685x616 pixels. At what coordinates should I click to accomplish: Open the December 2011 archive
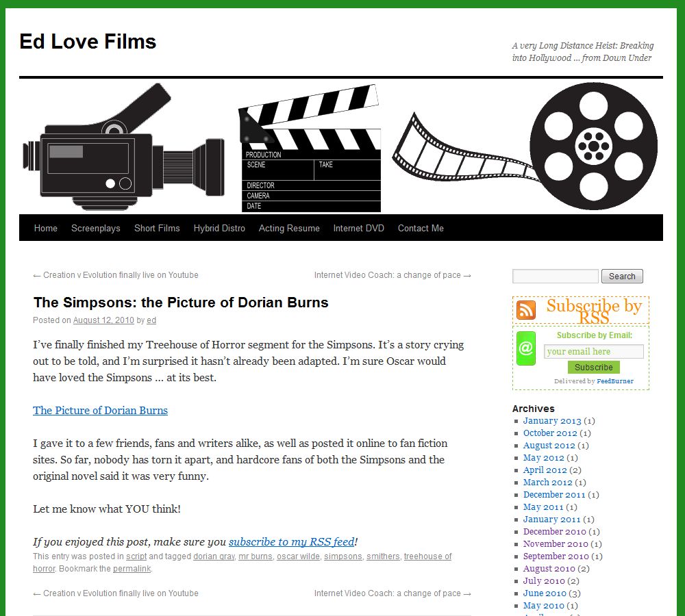[554, 495]
